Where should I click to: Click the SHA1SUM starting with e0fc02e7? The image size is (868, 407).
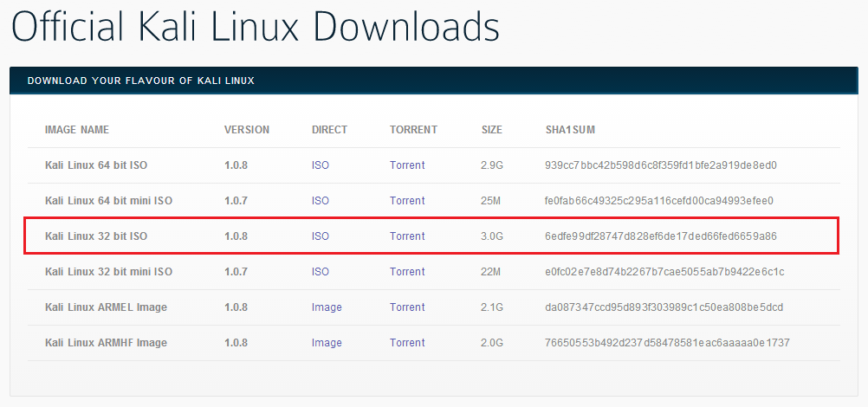[x=664, y=271]
